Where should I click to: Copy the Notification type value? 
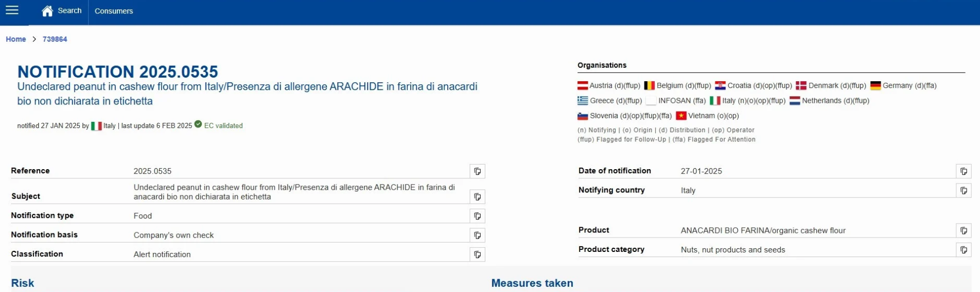pos(477,216)
